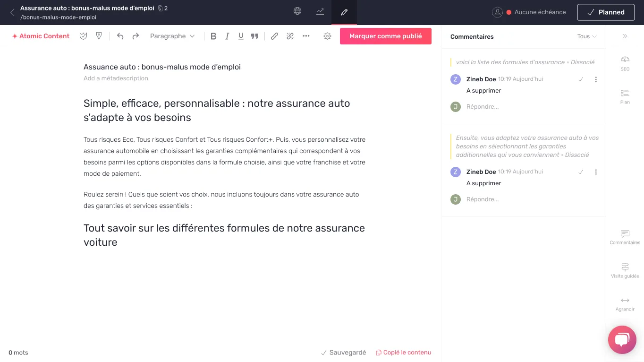Click Marquer comme publié

pos(386,36)
